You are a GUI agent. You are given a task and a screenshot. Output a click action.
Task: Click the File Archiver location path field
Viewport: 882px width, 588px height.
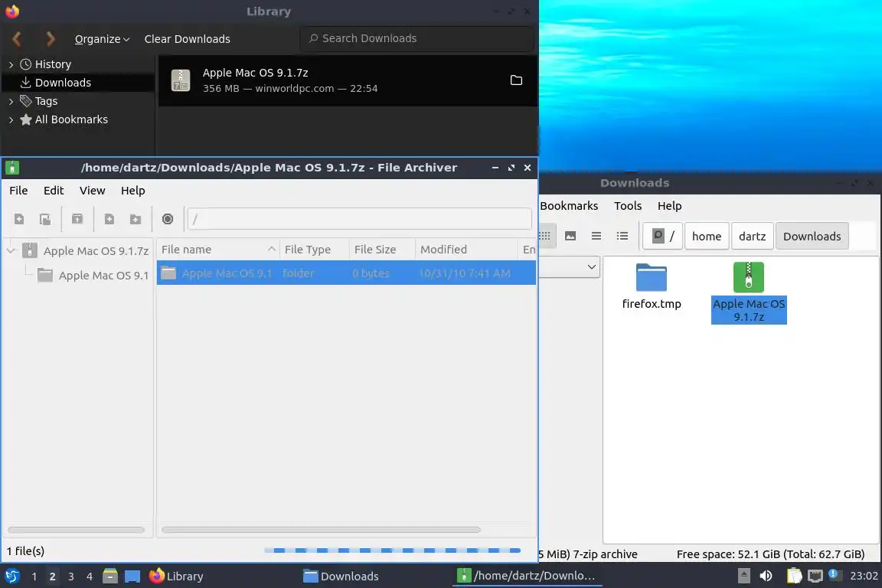pos(359,219)
